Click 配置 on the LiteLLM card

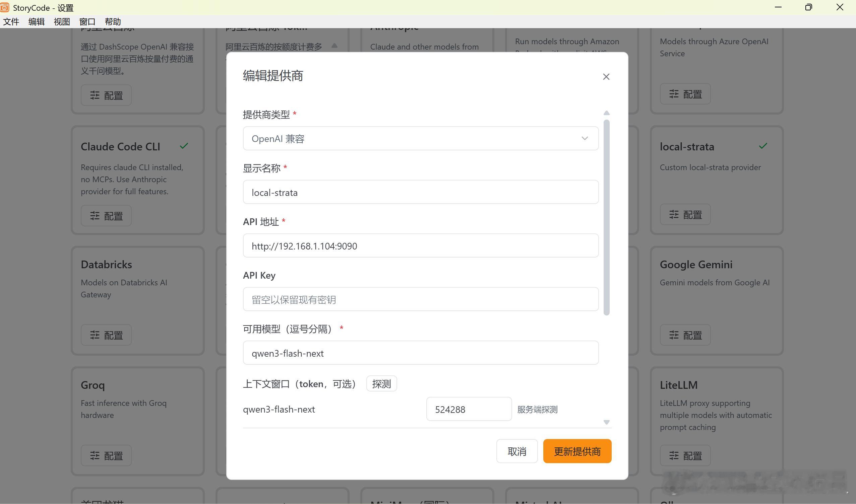click(685, 455)
